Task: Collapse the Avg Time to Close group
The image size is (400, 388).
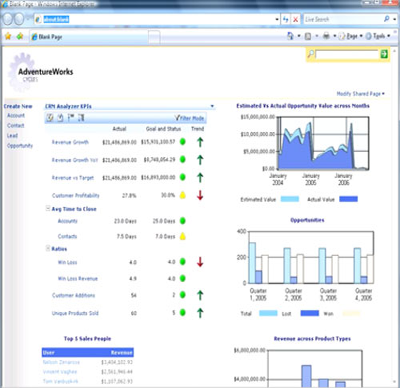Action: point(48,208)
